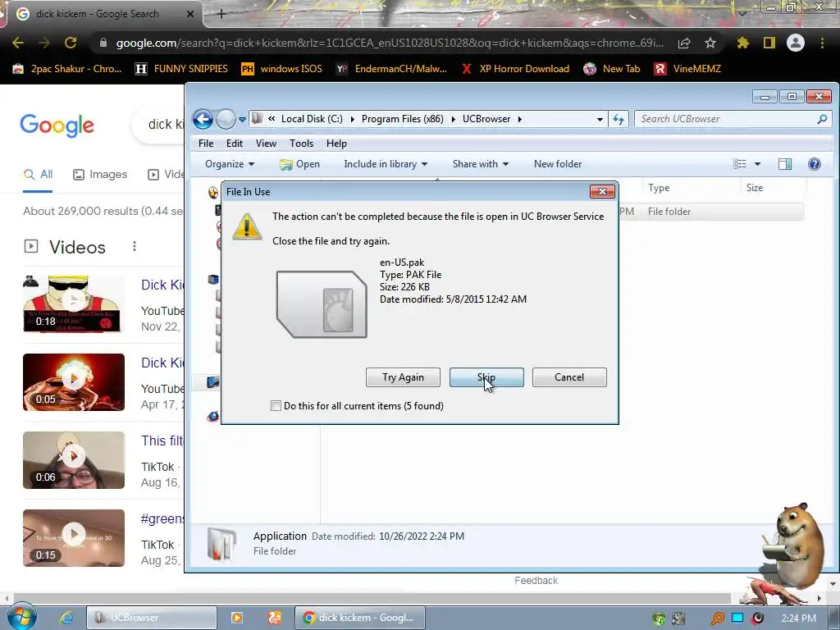Play the 0:05 video thumbnail

tap(73, 382)
